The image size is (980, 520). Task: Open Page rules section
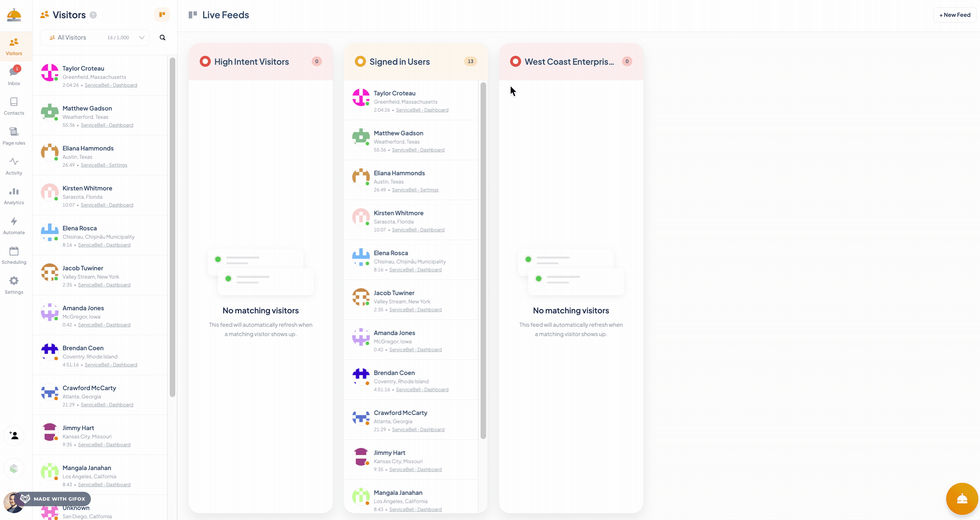14,136
